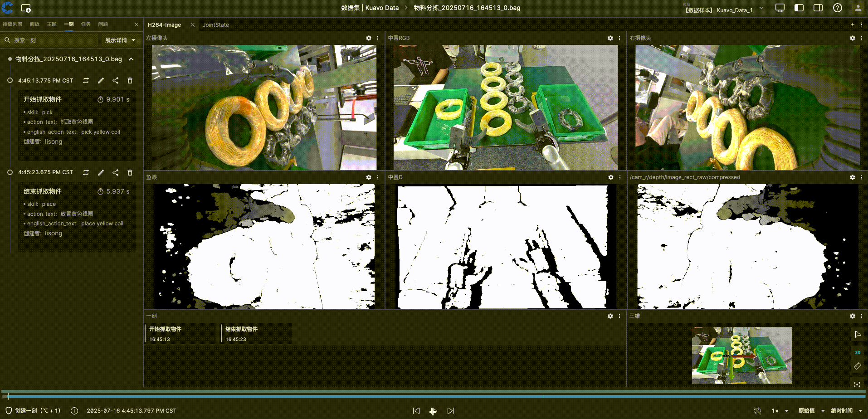Open settings gear for 左摄像头 panel
The height and width of the screenshot is (419, 868).
[368, 38]
